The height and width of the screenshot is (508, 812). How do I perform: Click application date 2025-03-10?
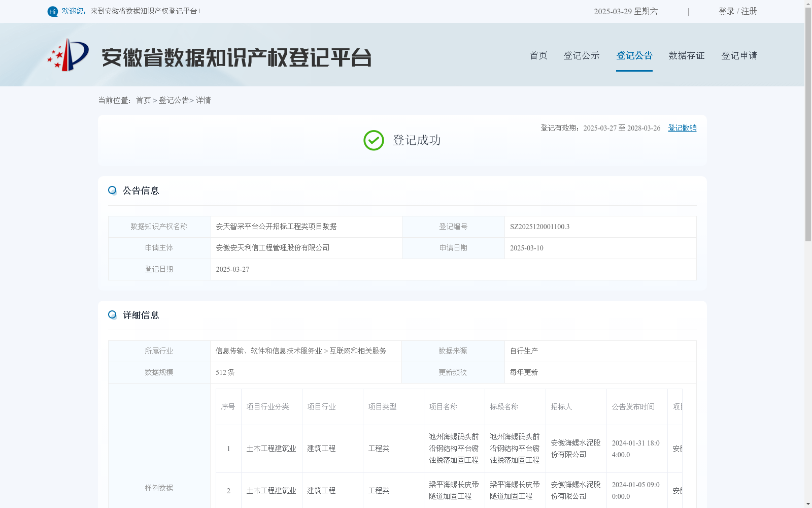click(x=526, y=248)
